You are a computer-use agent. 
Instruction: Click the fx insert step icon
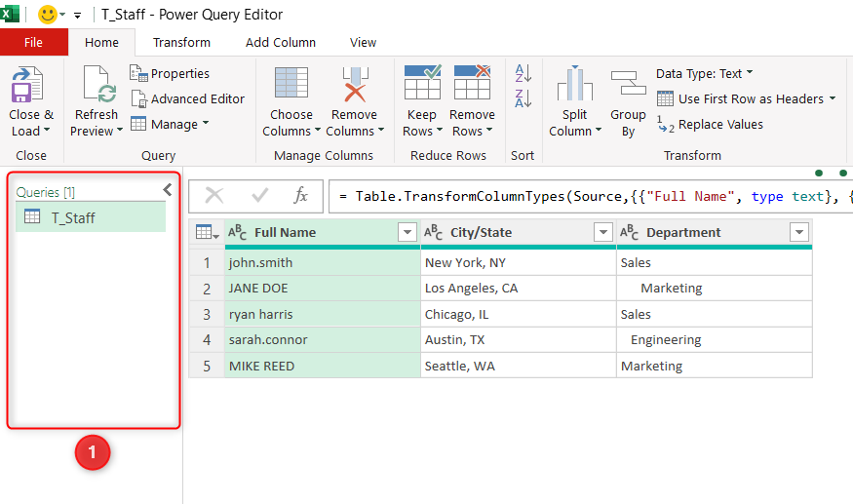point(300,195)
